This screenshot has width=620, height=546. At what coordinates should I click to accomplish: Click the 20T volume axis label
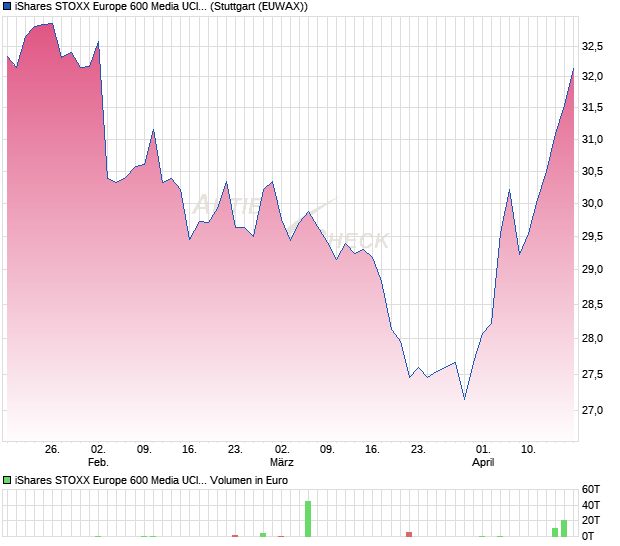click(x=591, y=520)
